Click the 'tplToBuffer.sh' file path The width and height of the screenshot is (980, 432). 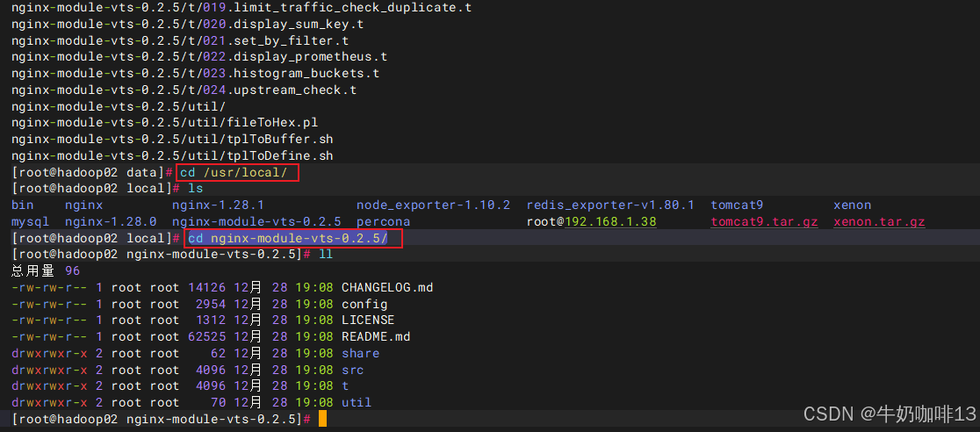click(172, 139)
